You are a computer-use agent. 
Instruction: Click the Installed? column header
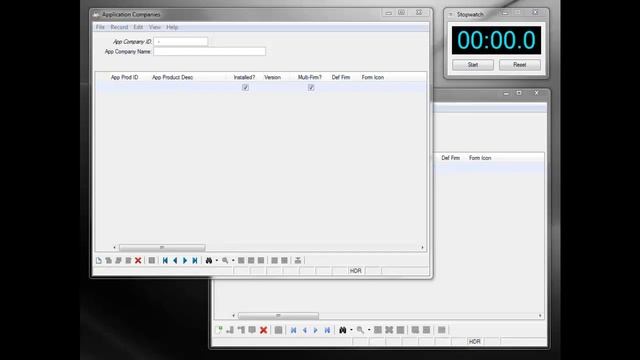pyautogui.click(x=244, y=77)
